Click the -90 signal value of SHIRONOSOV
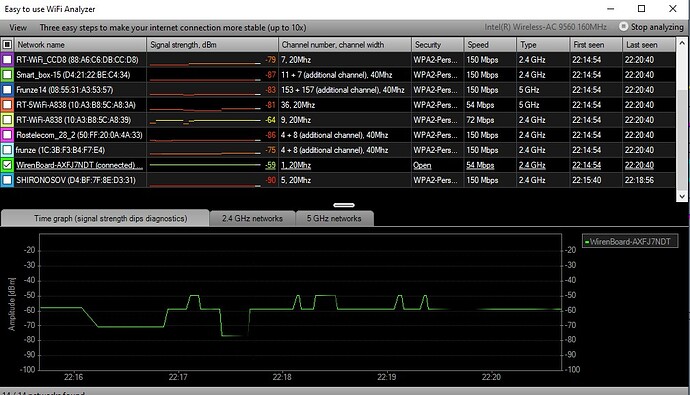Screen dimensions: 690x395 coord(271,180)
